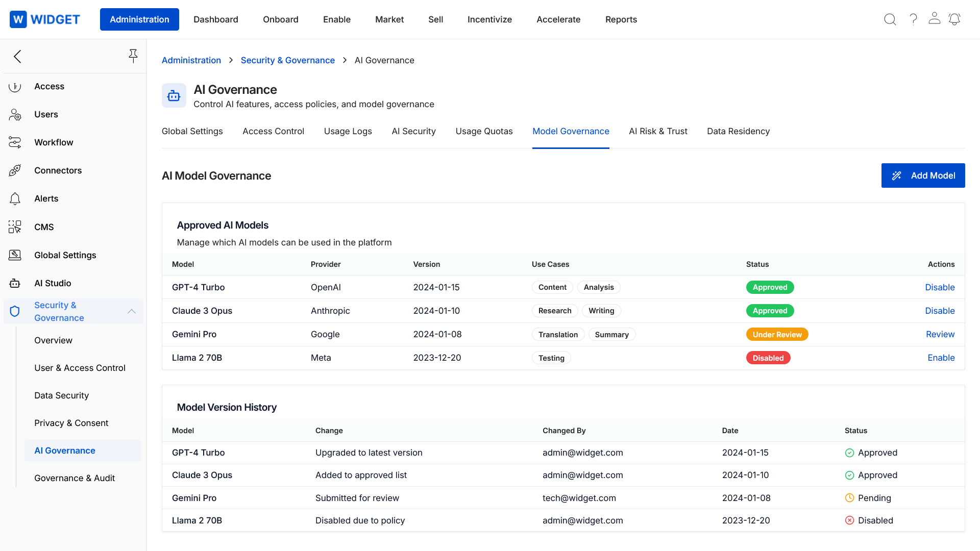Switch to the Usage Quotas tab
980x551 pixels.
(483, 131)
